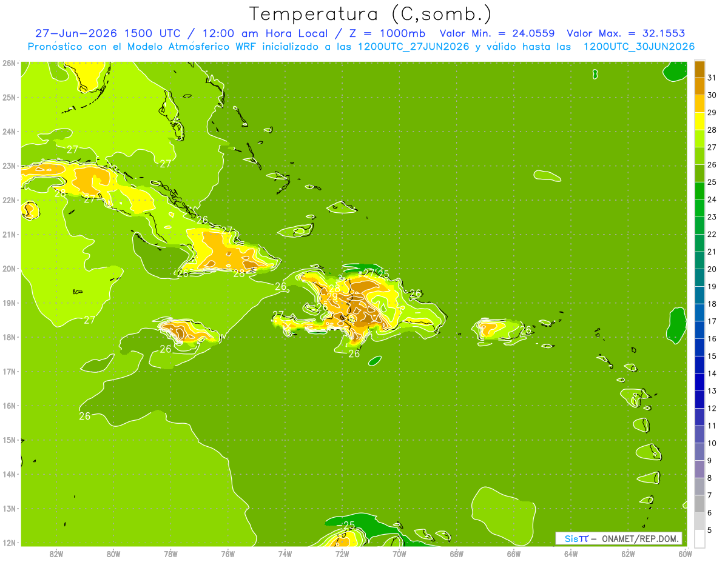This screenshot has height=562, width=728.
Task: Click the '12N' latitude axis label
Action: 8,543
